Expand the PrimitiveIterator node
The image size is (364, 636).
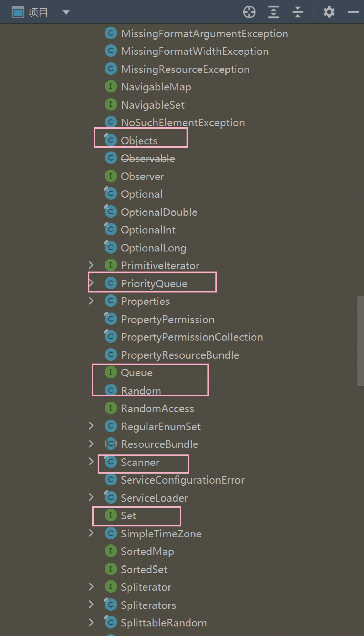click(x=91, y=265)
